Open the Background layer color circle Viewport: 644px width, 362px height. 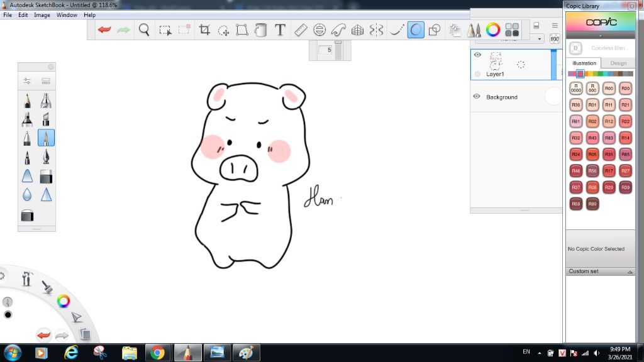coord(552,96)
